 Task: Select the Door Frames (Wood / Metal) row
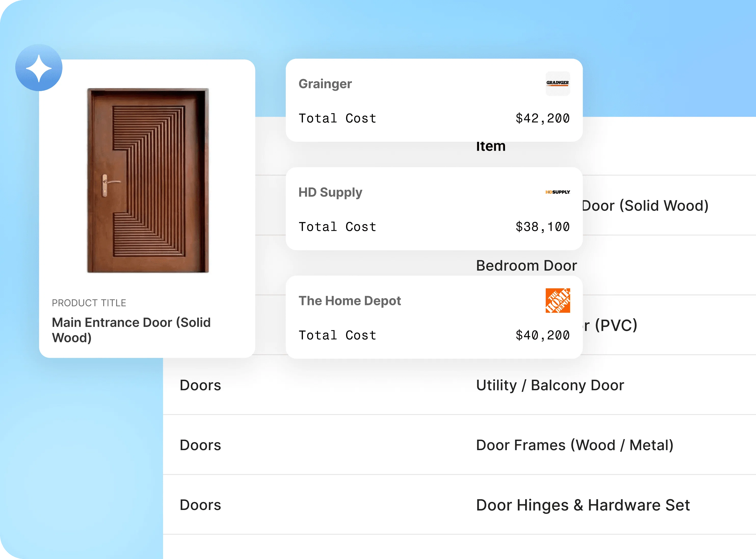[x=574, y=445]
